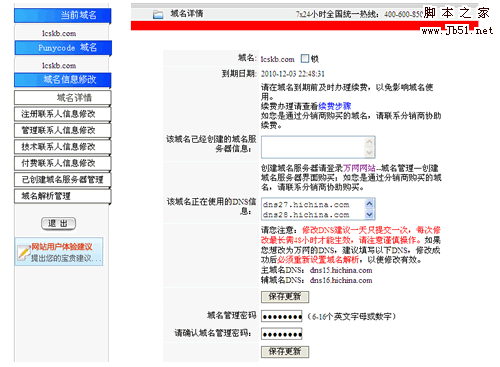Image resolution: width=500 pixels, height=367 pixels.
Task: Open the 网站用户体验建议 banner
Action: tap(59, 252)
